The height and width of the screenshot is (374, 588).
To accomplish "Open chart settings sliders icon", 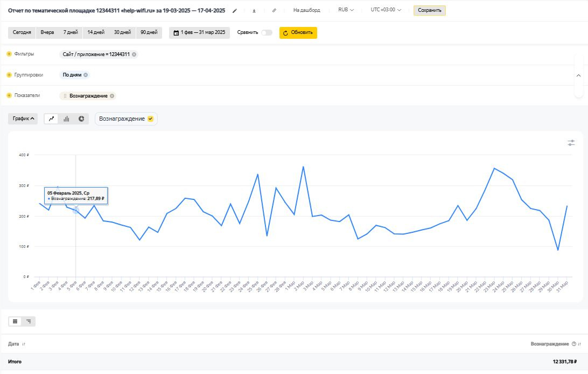I will click(571, 143).
